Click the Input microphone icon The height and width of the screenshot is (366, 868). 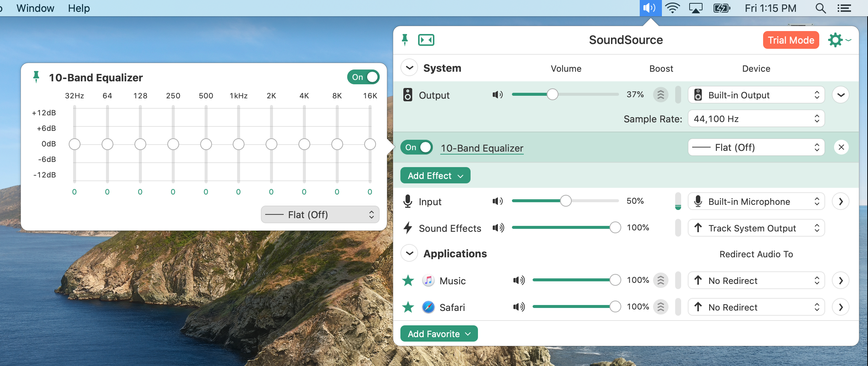click(x=407, y=201)
